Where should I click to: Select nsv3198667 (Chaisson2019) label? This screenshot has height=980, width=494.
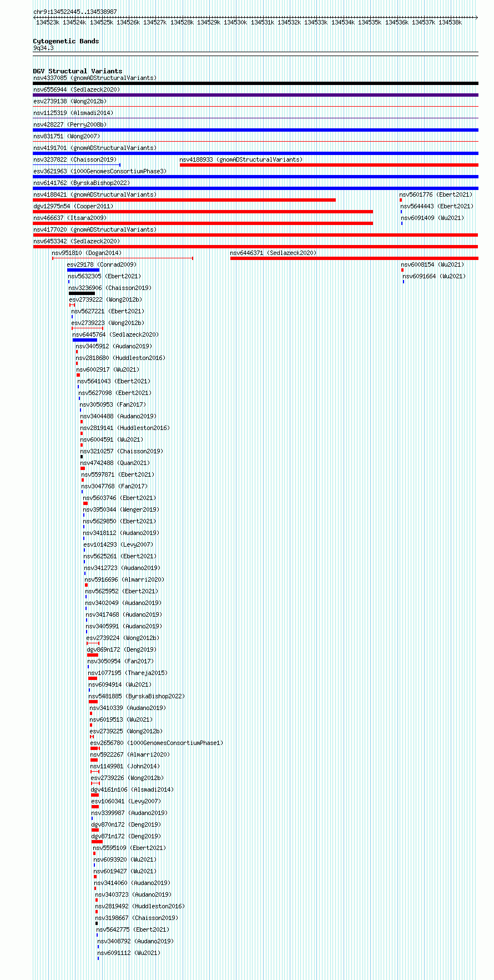[137, 918]
